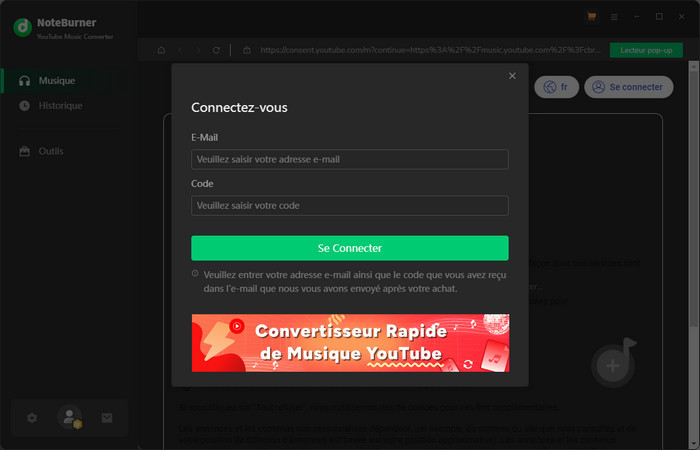Click the site lock icon before URL
700x450 pixels.
click(x=246, y=50)
